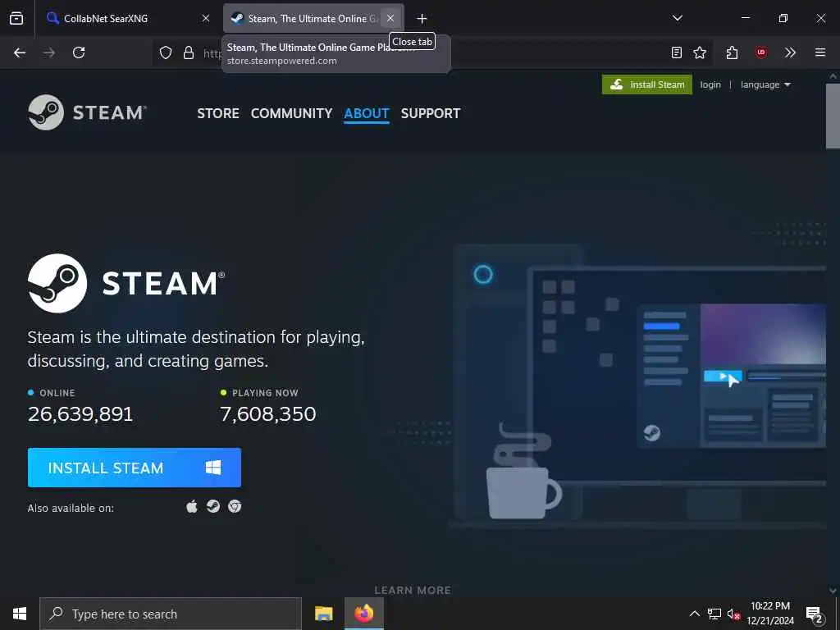Open the login link

tap(710, 84)
